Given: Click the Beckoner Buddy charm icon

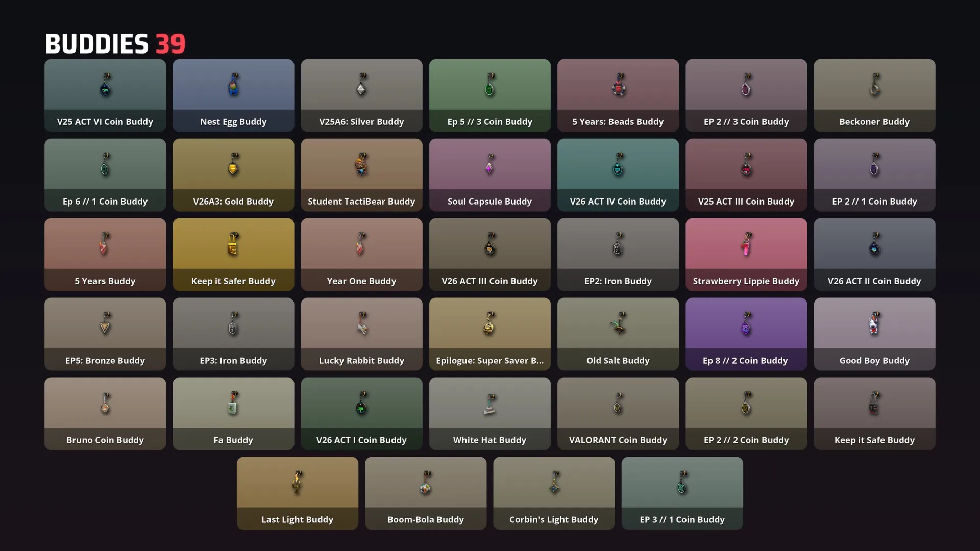Looking at the screenshot, I should [x=874, y=85].
